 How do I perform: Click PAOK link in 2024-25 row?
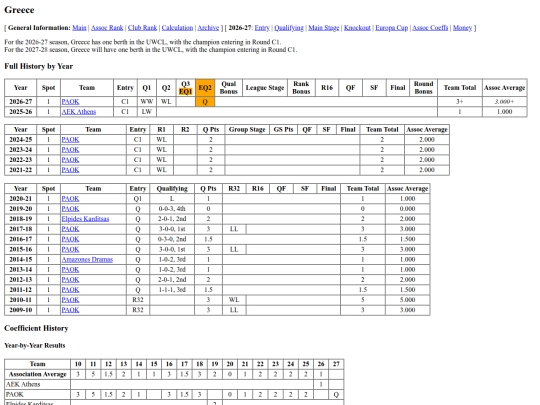(70, 139)
